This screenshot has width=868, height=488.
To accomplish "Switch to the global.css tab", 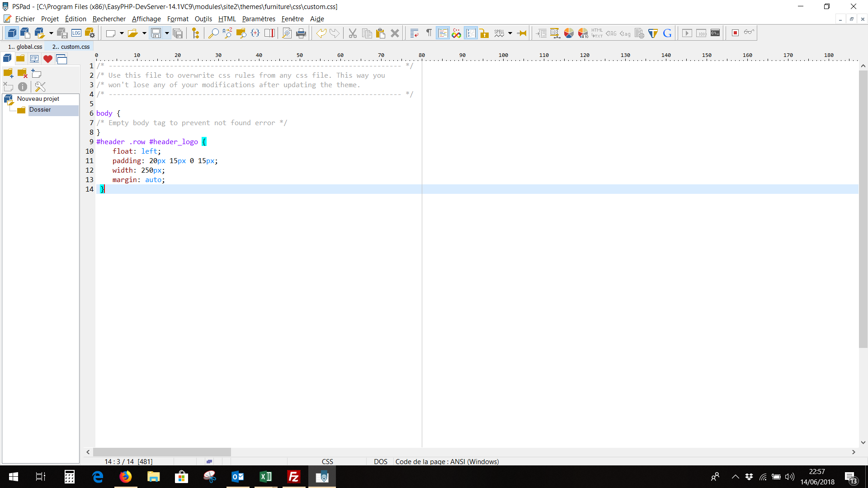I will click(x=25, y=47).
